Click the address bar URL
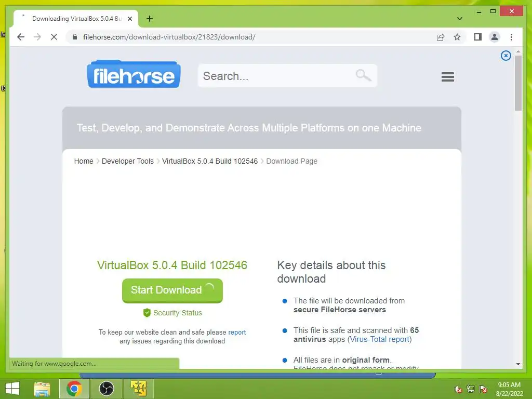This screenshot has width=532, height=399. 169,37
